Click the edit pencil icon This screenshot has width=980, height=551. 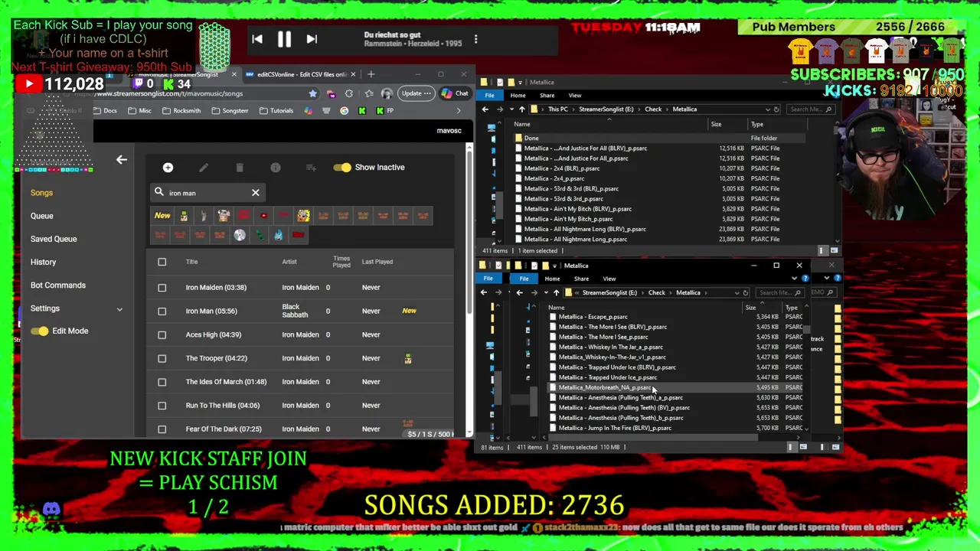[x=204, y=168]
